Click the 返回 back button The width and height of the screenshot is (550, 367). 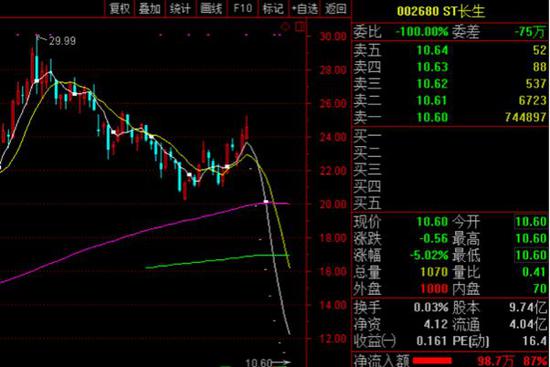[x=336, y=8]
